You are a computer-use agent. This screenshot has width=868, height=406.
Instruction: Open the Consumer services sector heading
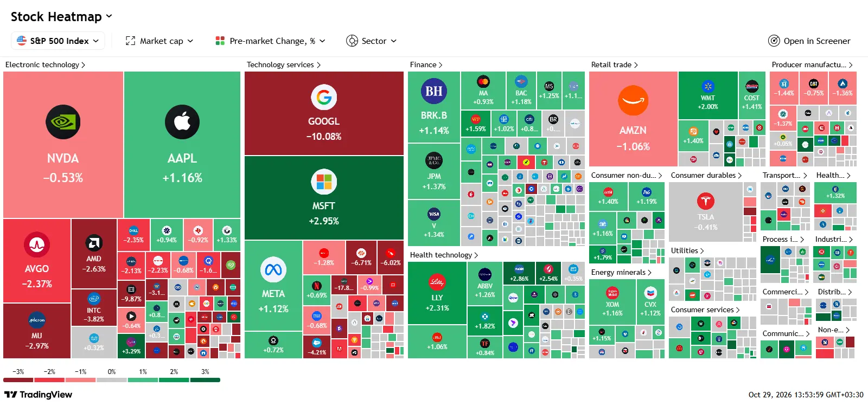click(x=705, y=310)
